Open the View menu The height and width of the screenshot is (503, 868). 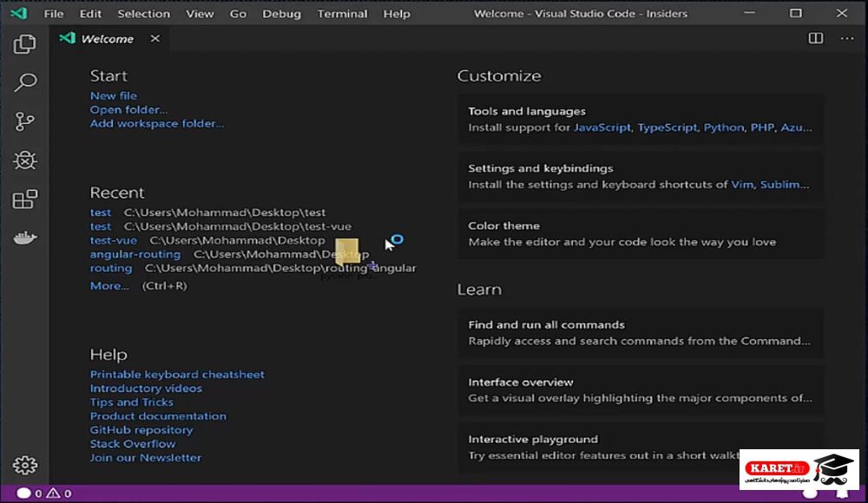(x=200, y=14)
